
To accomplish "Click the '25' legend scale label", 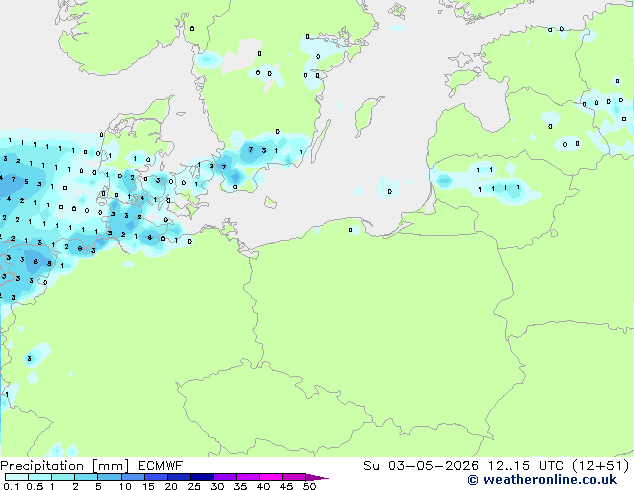I will [x=194, y=486].
